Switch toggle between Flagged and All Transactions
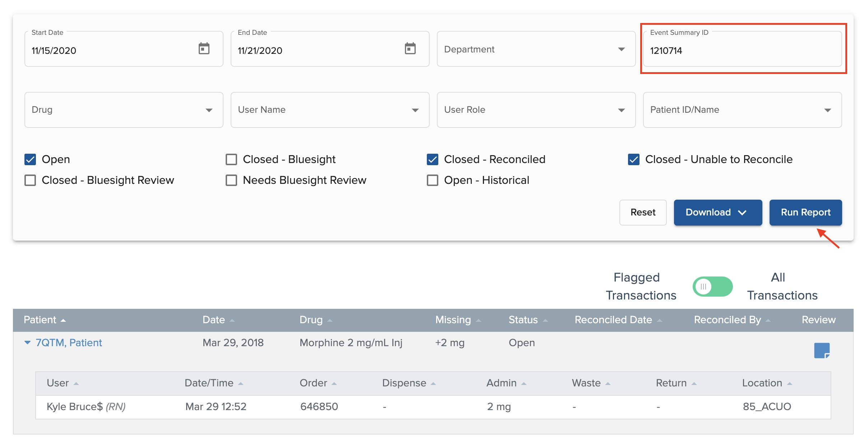 coord(712,287)
